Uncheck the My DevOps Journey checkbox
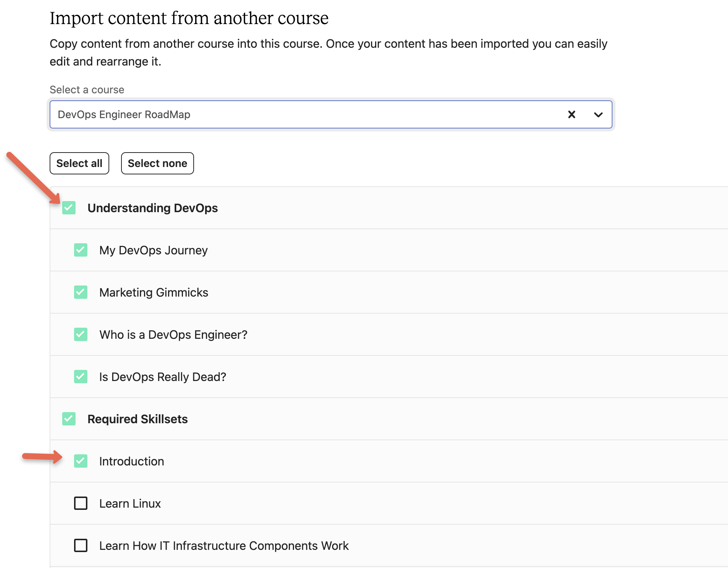Image resolution: width=728 pixels, height=568 pixels. coord(81,250)
